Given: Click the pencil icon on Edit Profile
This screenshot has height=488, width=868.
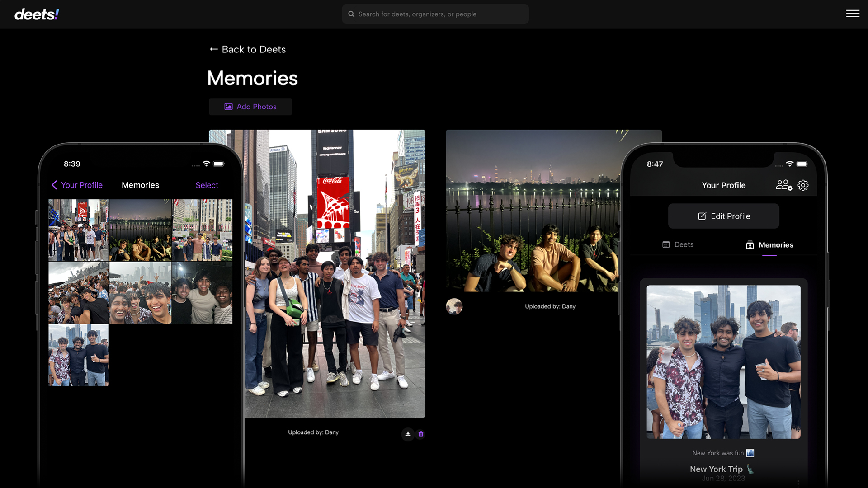Looking at the screenshot, I should 701,216.
